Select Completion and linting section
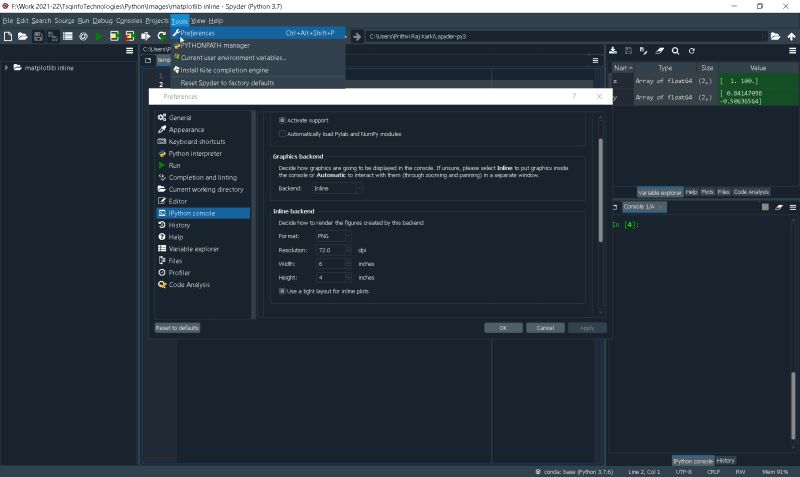The width and height of the screenshot is (800, 477). 203,177
